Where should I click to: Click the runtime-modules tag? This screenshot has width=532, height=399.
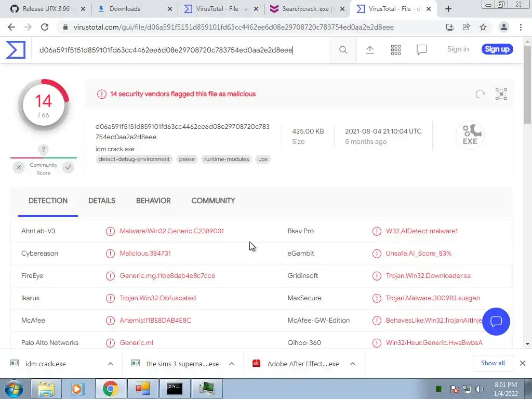point(227,159)
